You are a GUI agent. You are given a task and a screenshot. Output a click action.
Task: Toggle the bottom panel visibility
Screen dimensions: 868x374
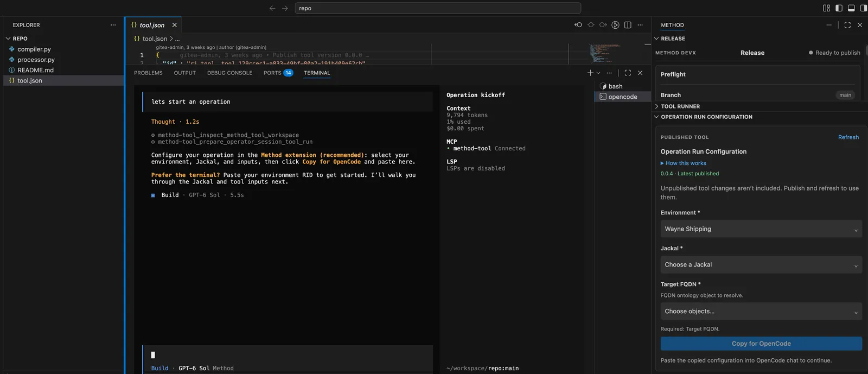click(x=851, y=8)
